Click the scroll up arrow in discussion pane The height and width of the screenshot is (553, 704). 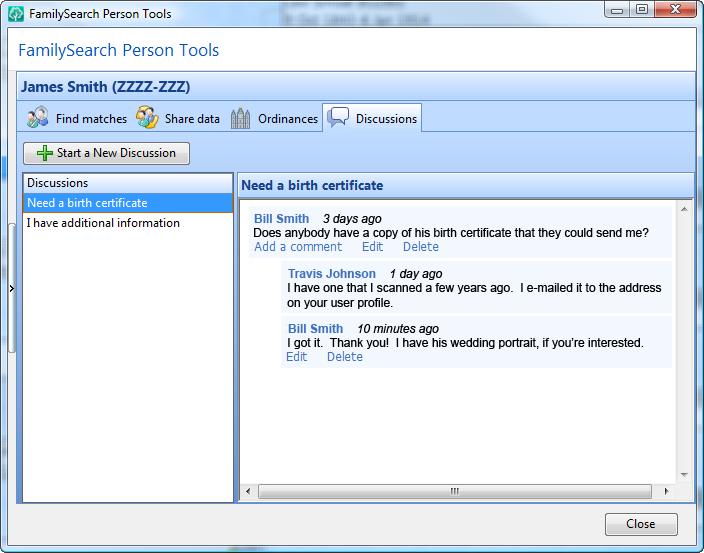pos(684,209)
